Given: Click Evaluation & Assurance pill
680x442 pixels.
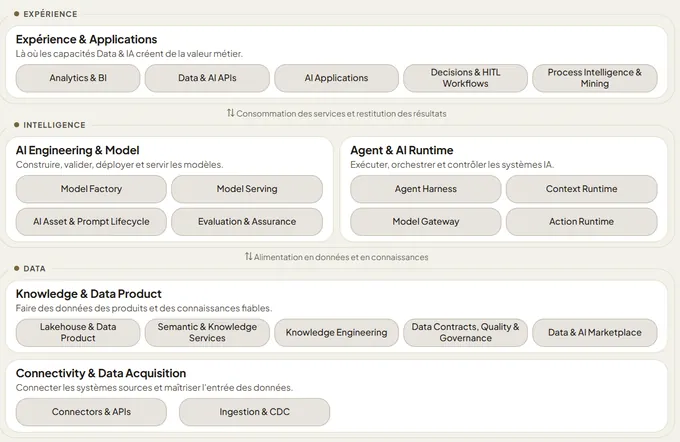Looking at the screenshot, I should pos(247,222).
